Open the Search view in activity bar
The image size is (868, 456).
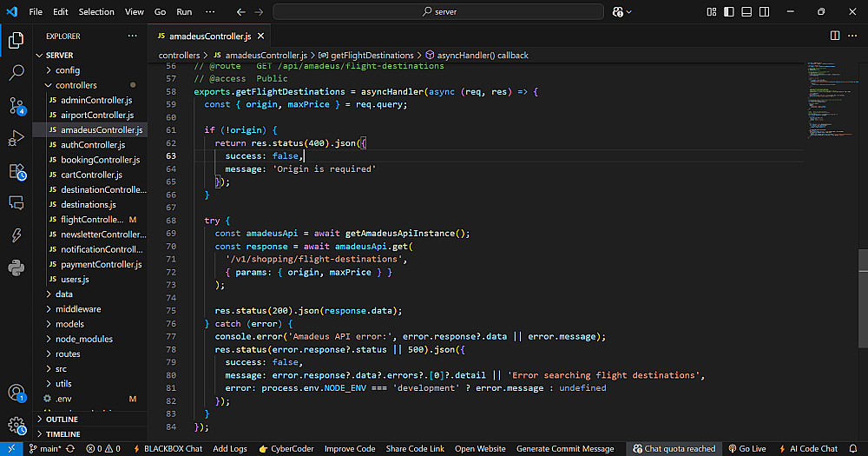tap(16, 73)
